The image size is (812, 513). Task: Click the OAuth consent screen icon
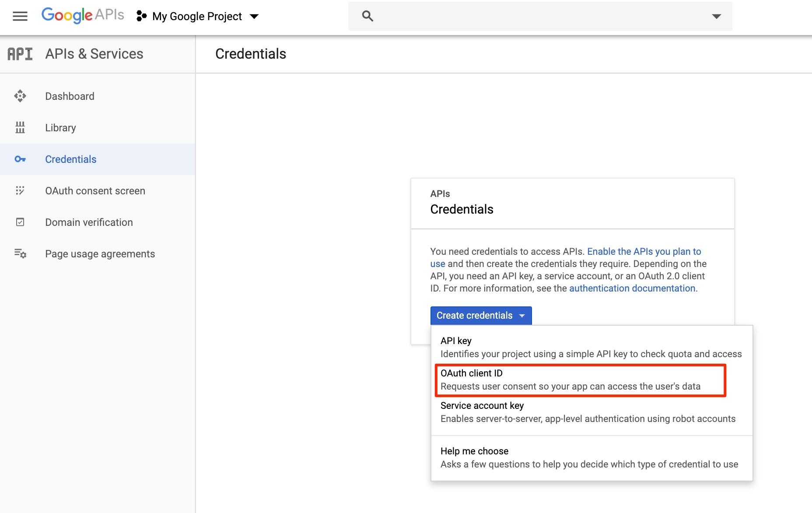click(20, 191)
